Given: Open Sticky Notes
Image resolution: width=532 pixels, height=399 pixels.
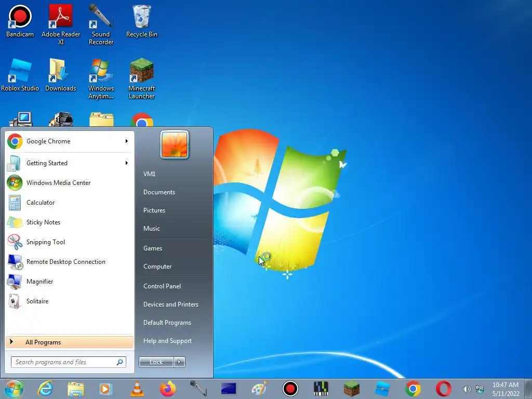Looking at the screenshot, I should pos(70,222).
